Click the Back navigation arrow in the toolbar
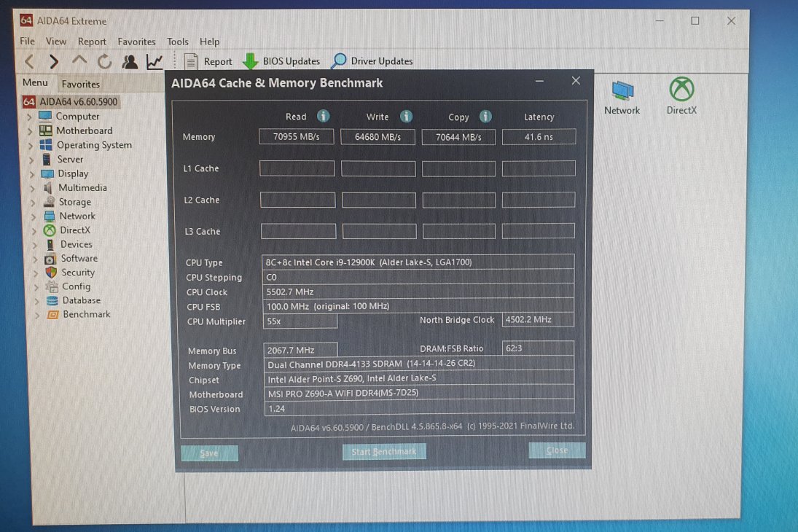The height and width of the screenshot is (532, 798). [30, 62]
